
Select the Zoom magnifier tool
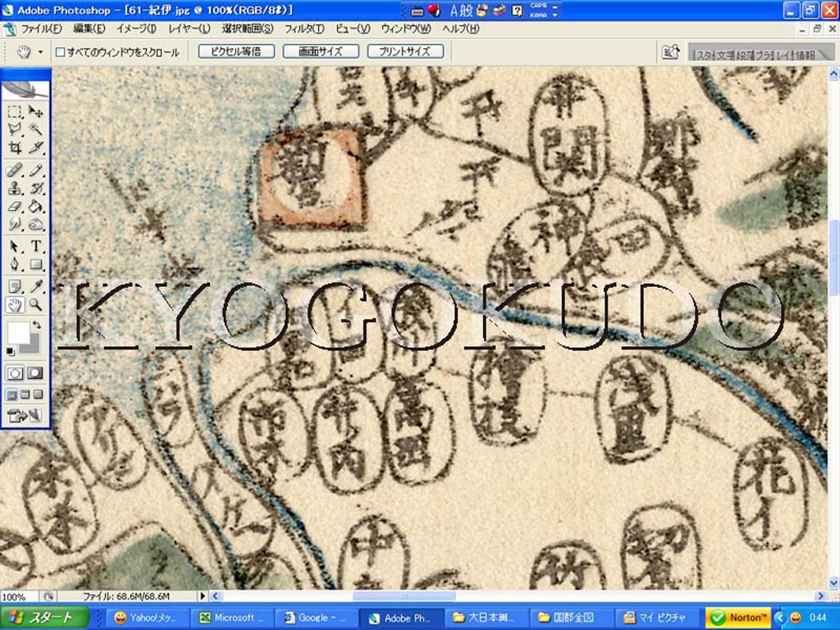[35, 305]
